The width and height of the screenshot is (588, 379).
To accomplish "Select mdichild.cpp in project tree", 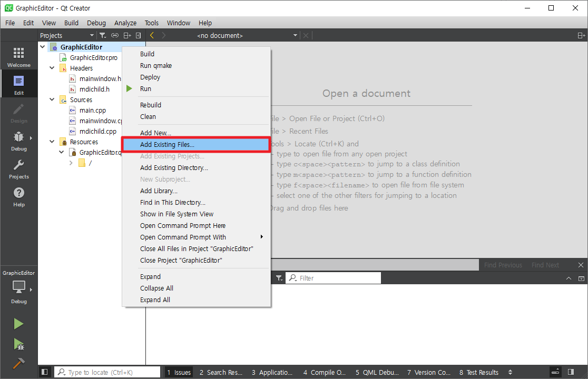I will [x=97, y=131].
